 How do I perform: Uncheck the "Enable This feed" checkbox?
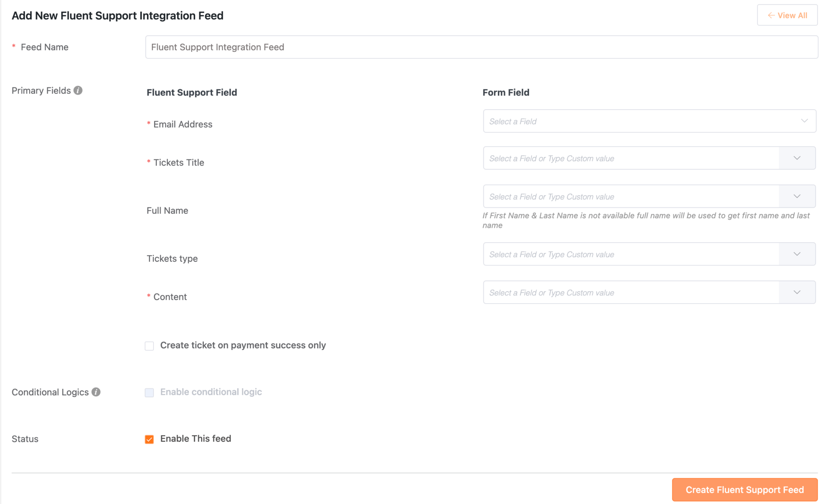pos(149,439)
